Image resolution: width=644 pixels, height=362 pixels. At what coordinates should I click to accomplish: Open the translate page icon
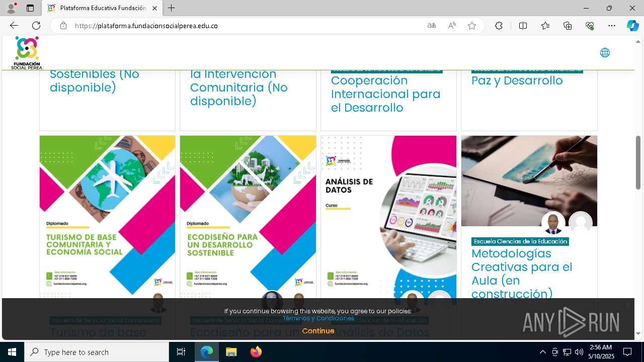(x=432, y=26)
